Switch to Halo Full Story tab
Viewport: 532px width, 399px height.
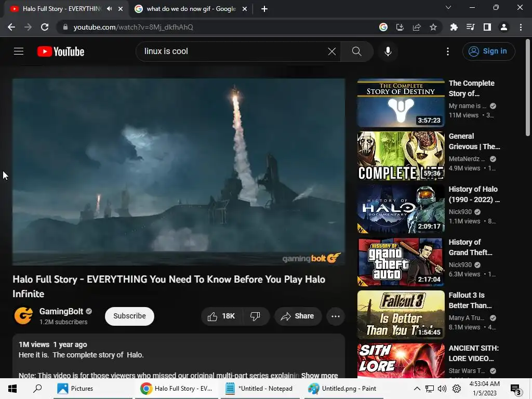[x=61, y=9]
